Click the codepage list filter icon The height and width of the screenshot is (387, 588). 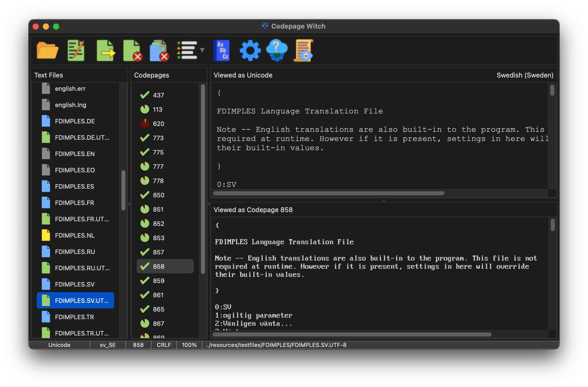pyautogui.click(x=187, y=50)
